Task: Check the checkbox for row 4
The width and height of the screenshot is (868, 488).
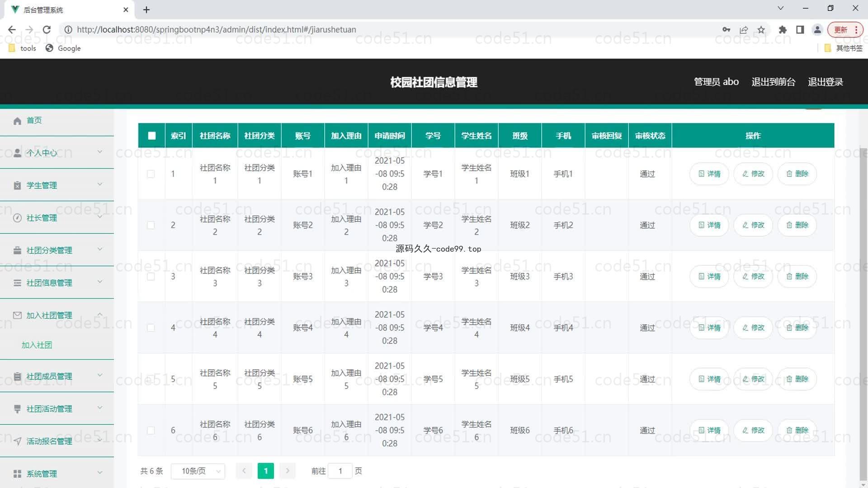Action: pyautogui.click(x=151, y=328)
